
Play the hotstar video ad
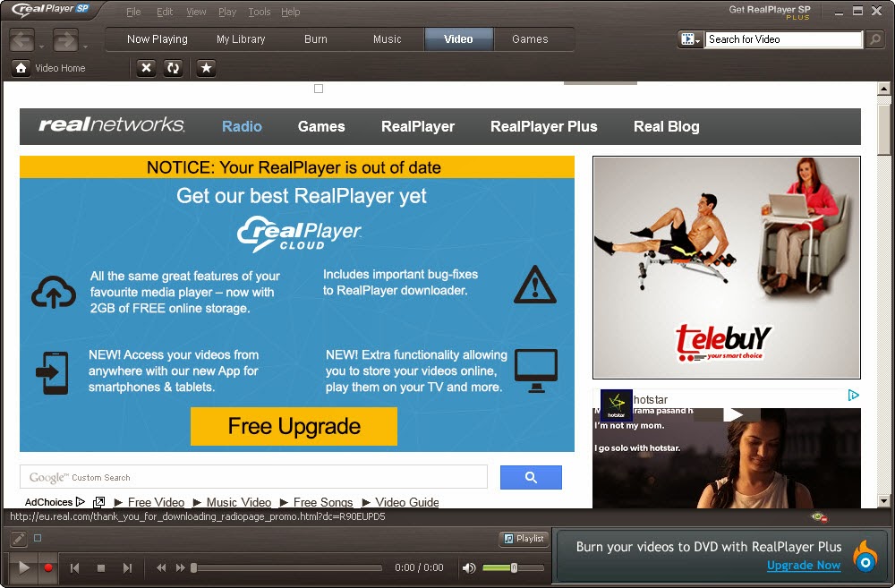734,415
